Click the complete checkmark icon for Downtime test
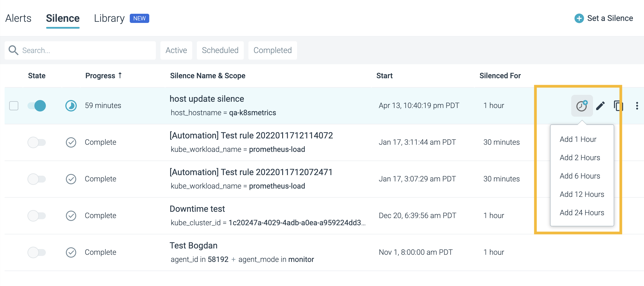Screen dimensions: 644x286 click(x=71, y=216)
